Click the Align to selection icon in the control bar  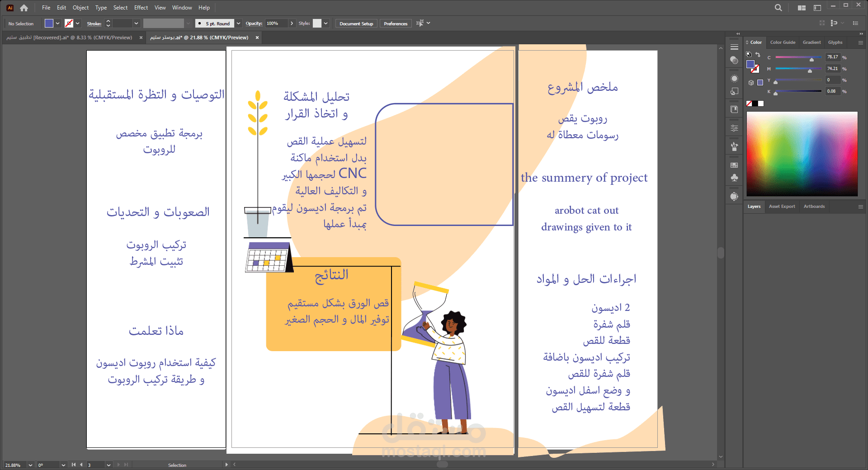tap(420, 23)
